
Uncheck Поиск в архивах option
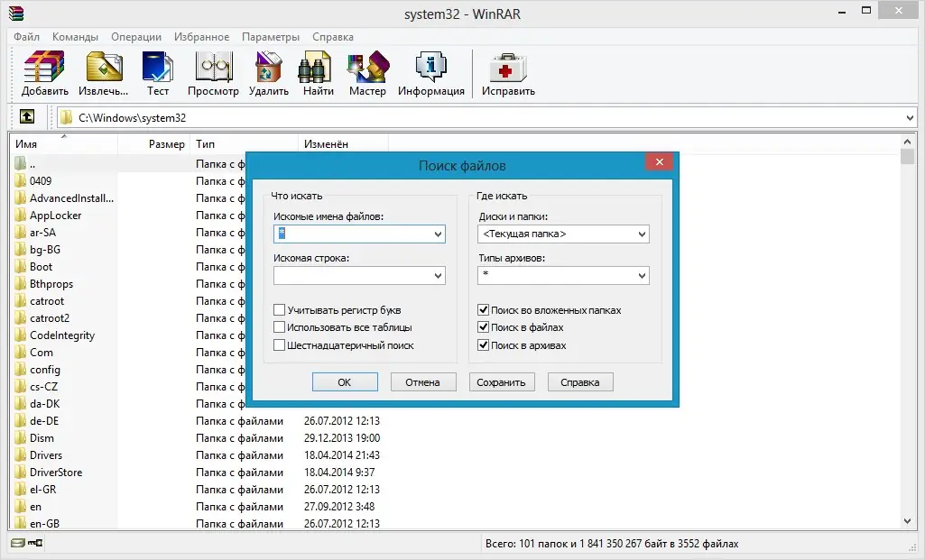483,344
